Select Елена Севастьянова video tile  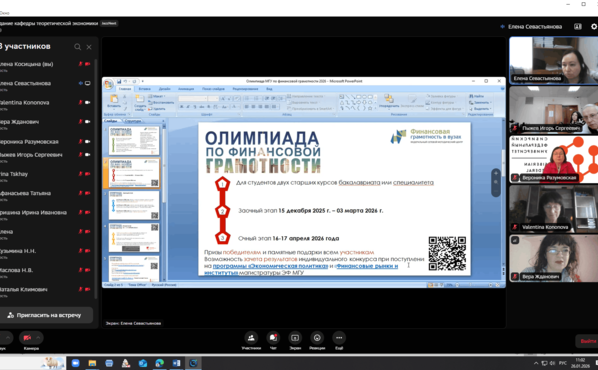click(554, 60)
